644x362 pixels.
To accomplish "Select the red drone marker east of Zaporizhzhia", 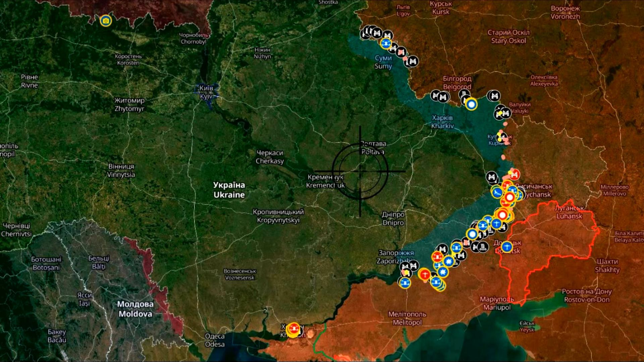I will 437,257.
